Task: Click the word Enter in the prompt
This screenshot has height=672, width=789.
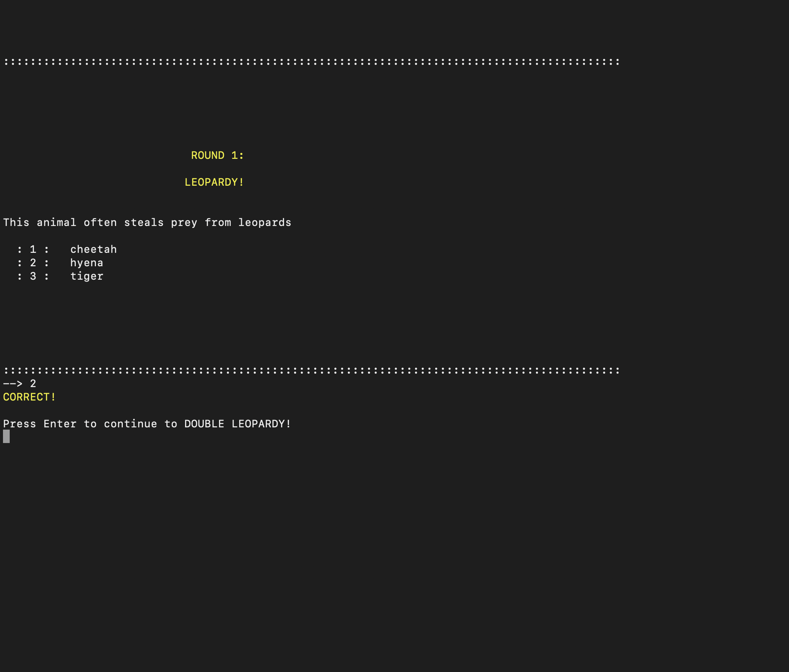Action: point(60,424)
